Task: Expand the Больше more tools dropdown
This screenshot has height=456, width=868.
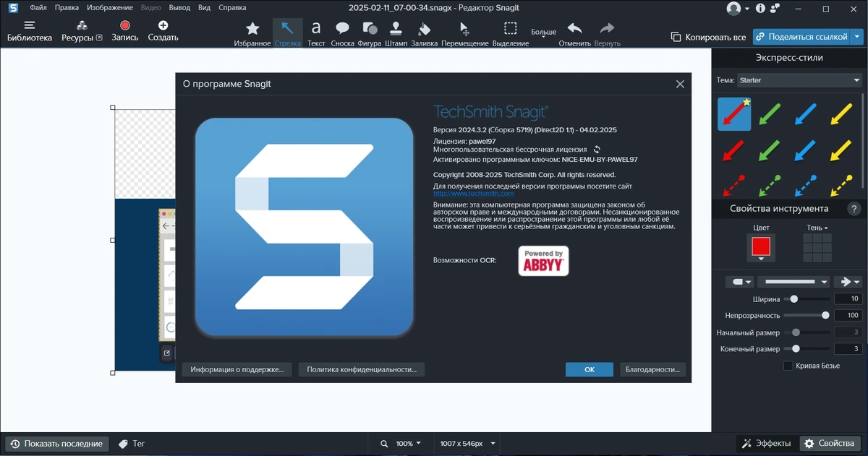Action: tap(544, 34)
